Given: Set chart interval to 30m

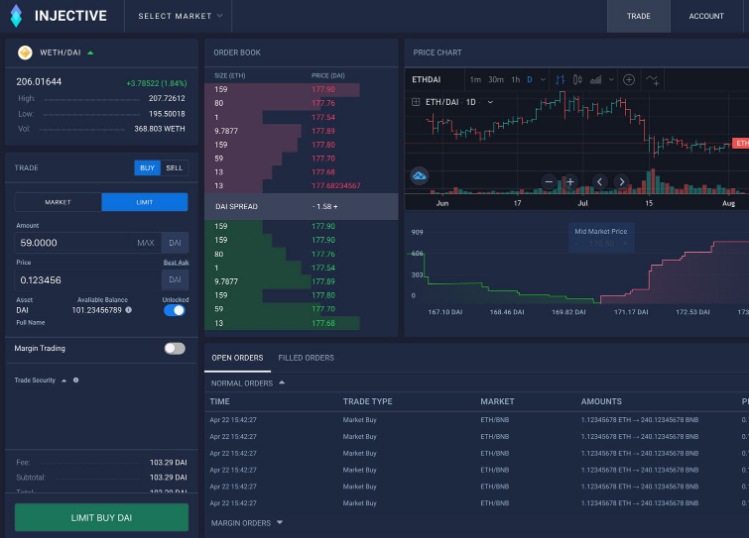Looking at the screenshot, I should [496, 80].
